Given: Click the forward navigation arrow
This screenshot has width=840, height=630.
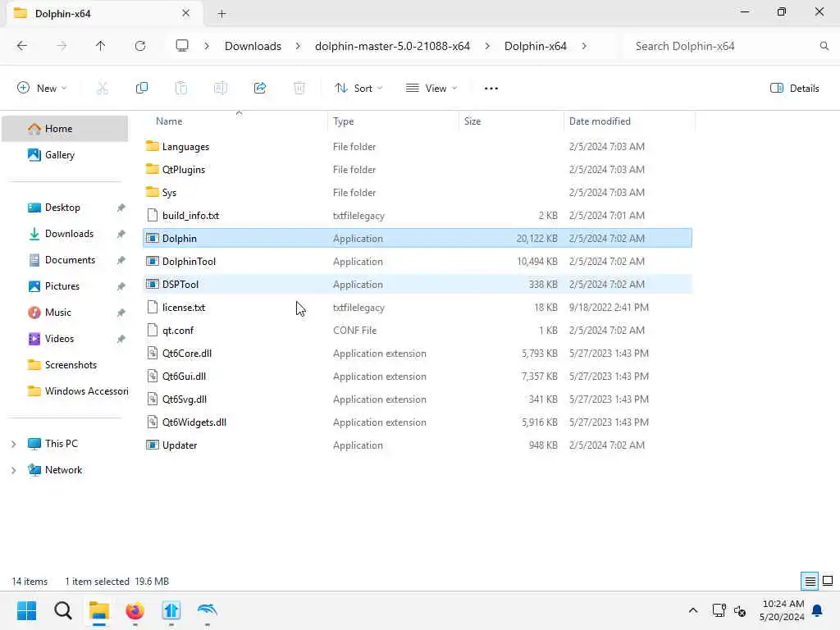Looking at the screenshot, I should click(62, 46).
